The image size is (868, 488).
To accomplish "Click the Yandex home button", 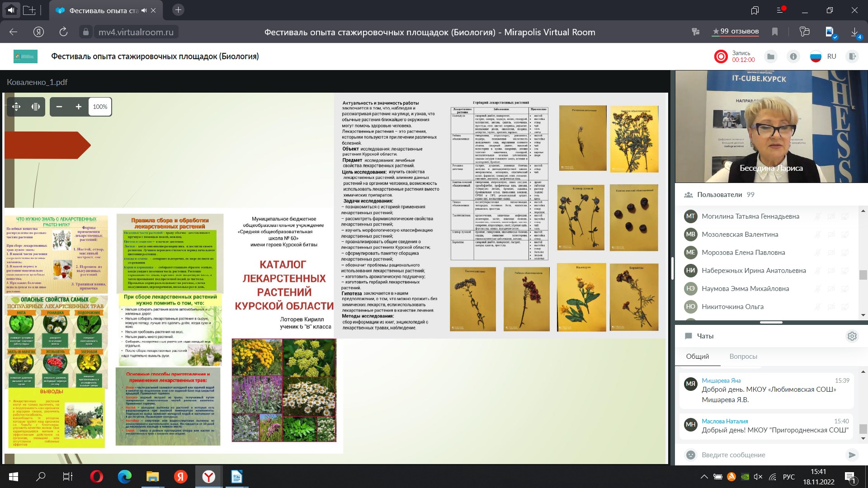I will [x=38, y=32].
